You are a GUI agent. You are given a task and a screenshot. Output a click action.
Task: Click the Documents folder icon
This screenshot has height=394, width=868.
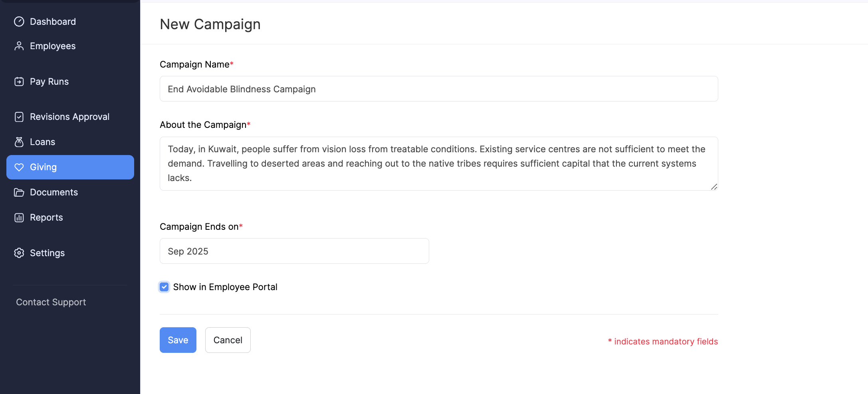[x=19, y=192]
